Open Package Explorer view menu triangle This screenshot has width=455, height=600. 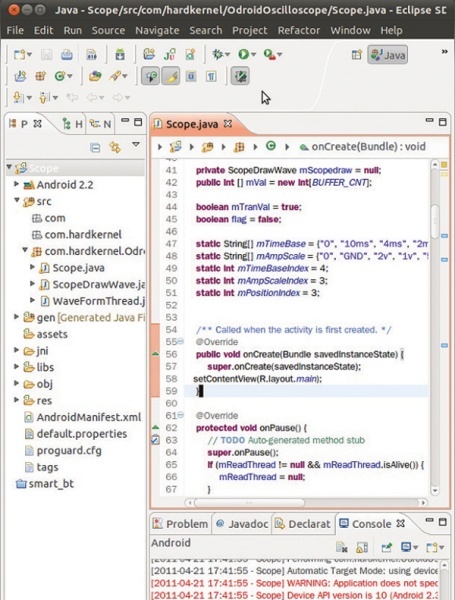pos(136,145)
